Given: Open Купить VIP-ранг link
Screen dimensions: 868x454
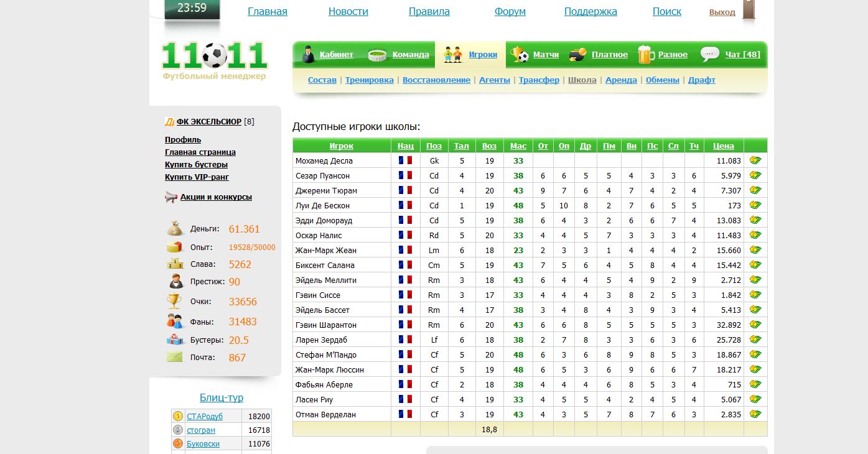Looking at the screenshot, I should [x=197, y=177].
